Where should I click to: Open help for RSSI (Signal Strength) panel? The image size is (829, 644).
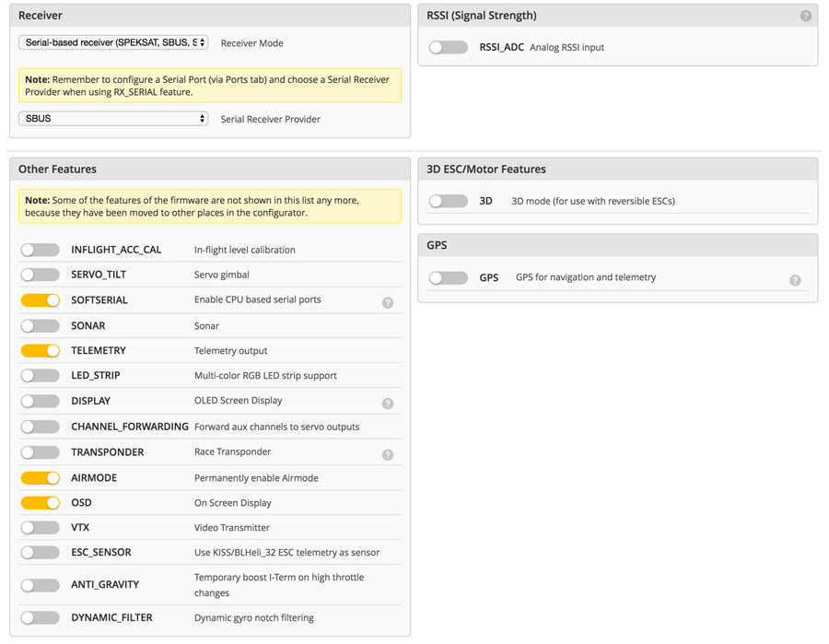coord(805,16)
